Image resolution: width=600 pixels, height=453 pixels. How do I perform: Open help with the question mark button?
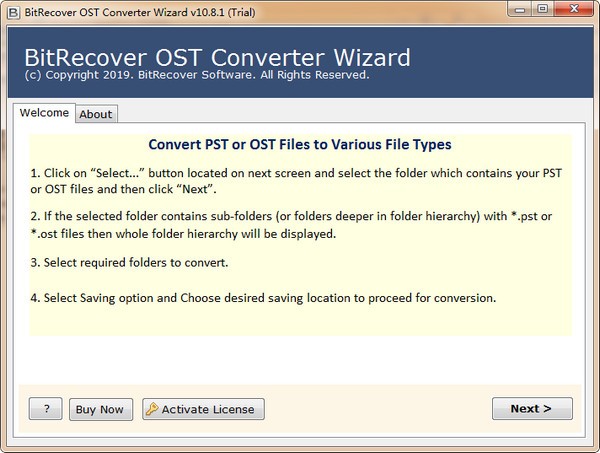46,409
